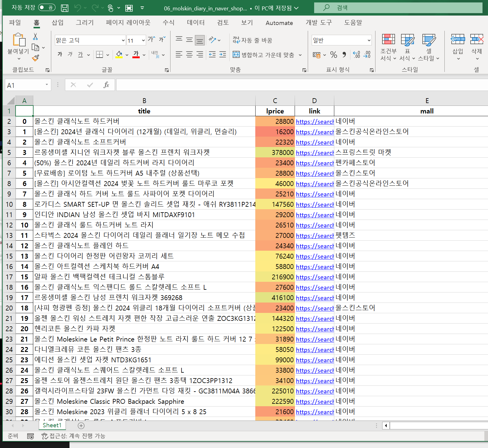Click the Copy icon

pyautogui.click(x=35, y=47)
